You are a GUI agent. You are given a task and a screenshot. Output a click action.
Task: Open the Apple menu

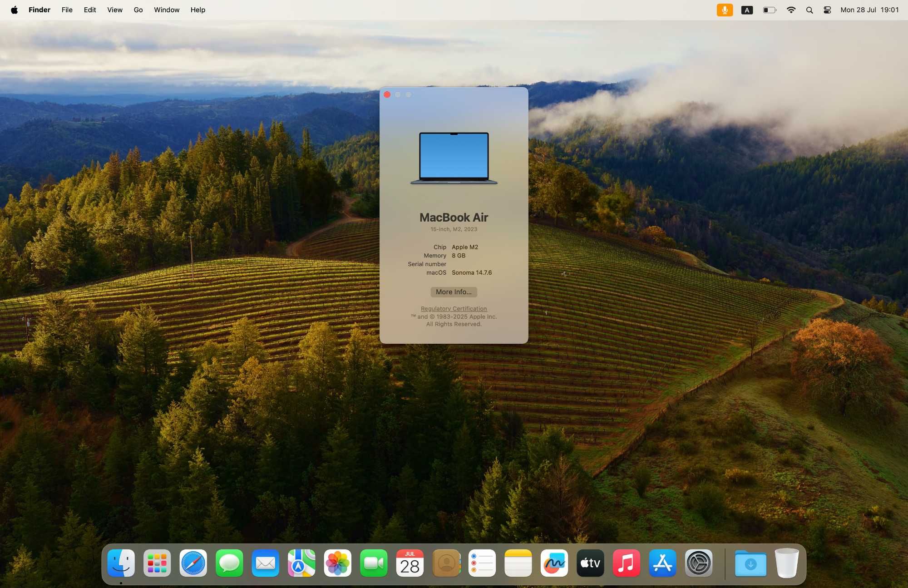tap(15, 10)
